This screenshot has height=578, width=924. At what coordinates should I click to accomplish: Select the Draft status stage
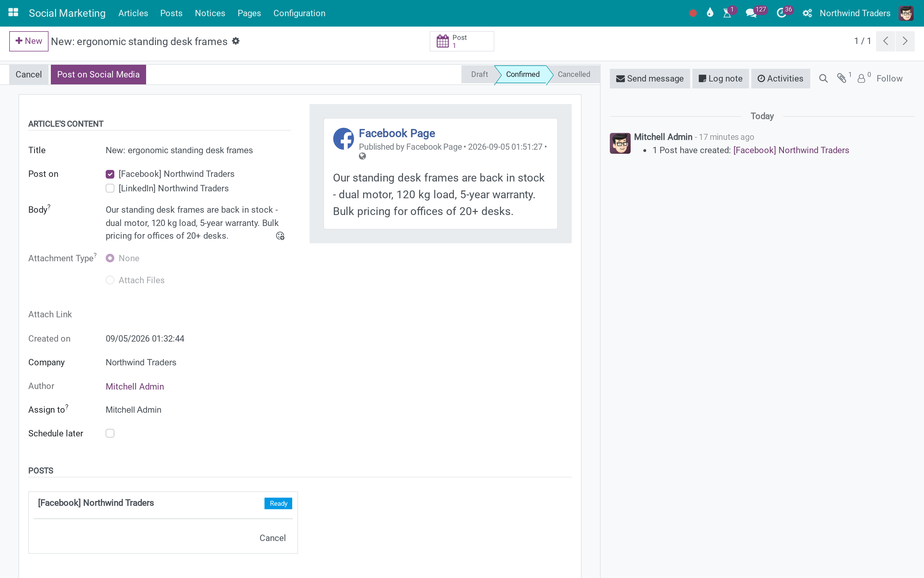point(479,75)
